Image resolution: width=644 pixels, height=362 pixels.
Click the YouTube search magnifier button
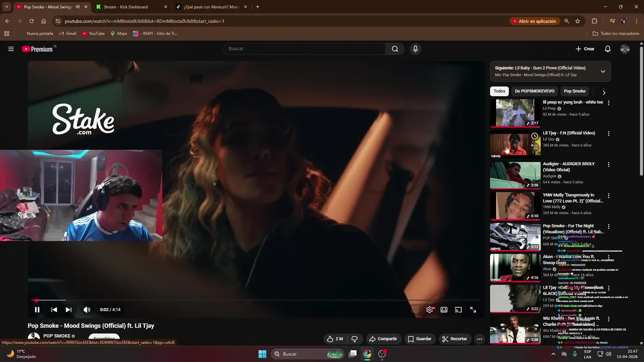coord(395,49)
